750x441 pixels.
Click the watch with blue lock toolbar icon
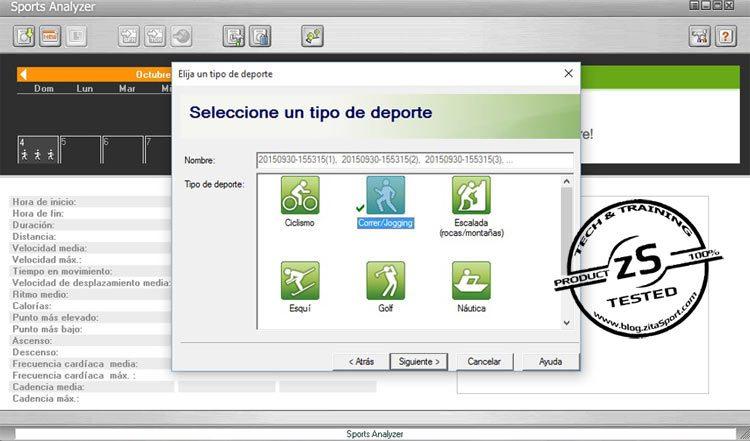click(x=260, y=36)
